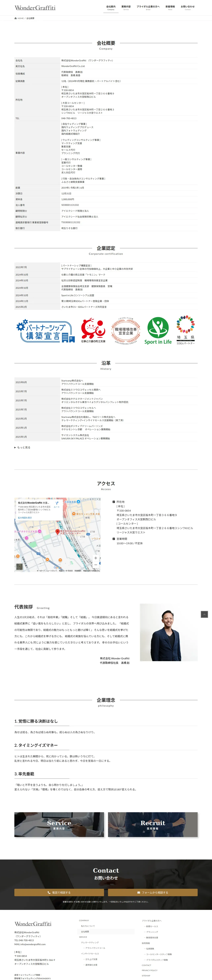Image resolution: width=212 pixels, height=980 pixels.
Task: Zoom out the map with minus button
Action: point(95,565)
